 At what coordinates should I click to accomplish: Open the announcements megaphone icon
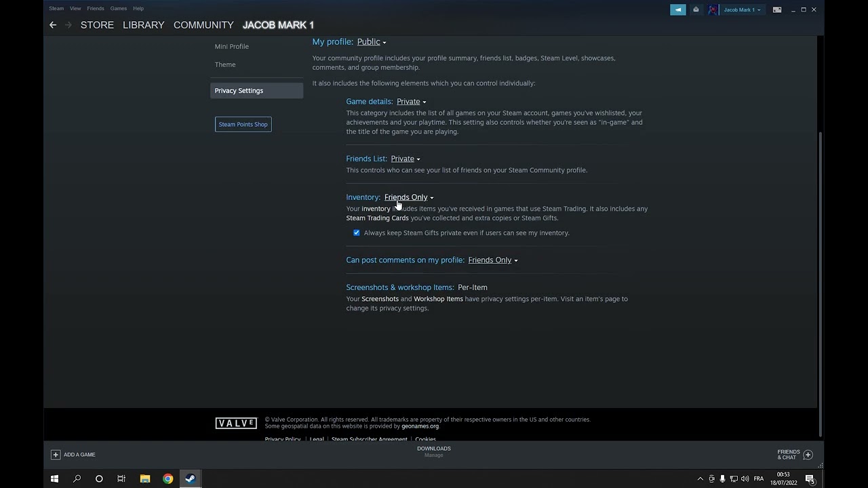678,9
